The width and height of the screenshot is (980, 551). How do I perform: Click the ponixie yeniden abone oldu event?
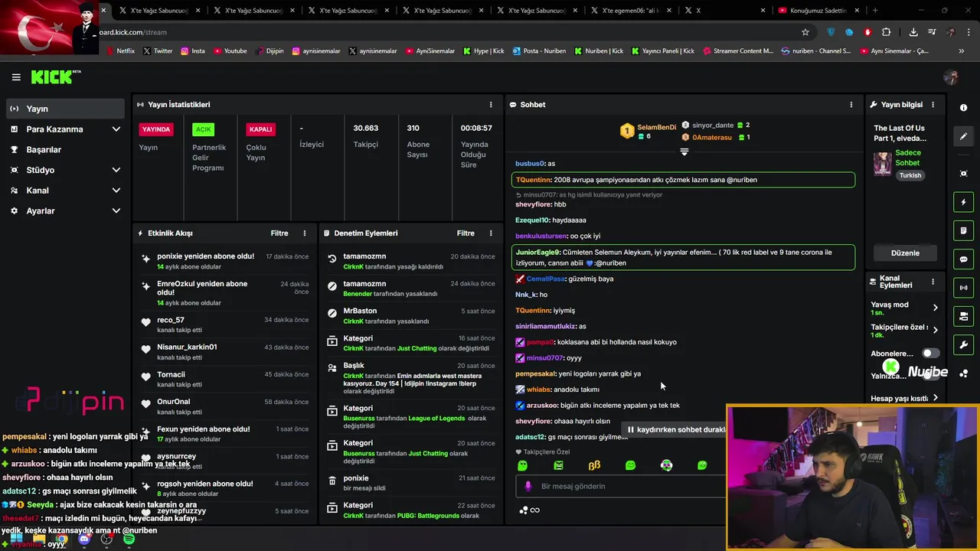(x=224, y=262)
